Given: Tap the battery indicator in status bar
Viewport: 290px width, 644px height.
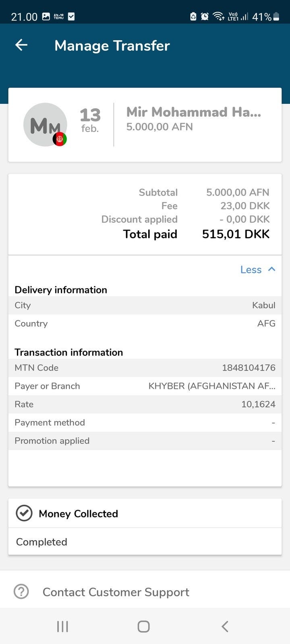Looking at the screenshot, I should click(x=276, y=17).
